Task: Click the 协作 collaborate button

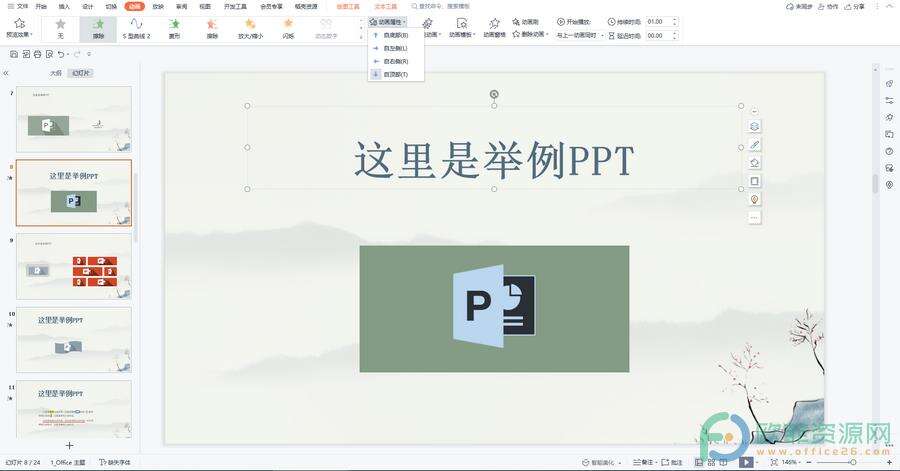Action: [x=828, y=6]
